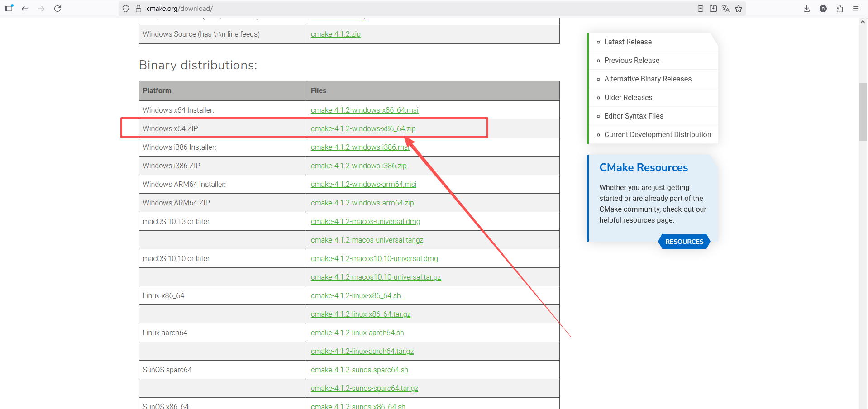The image size is (868, 409).
Task: Select the macOS 10.10 or later cell
Action: point(223,258)
